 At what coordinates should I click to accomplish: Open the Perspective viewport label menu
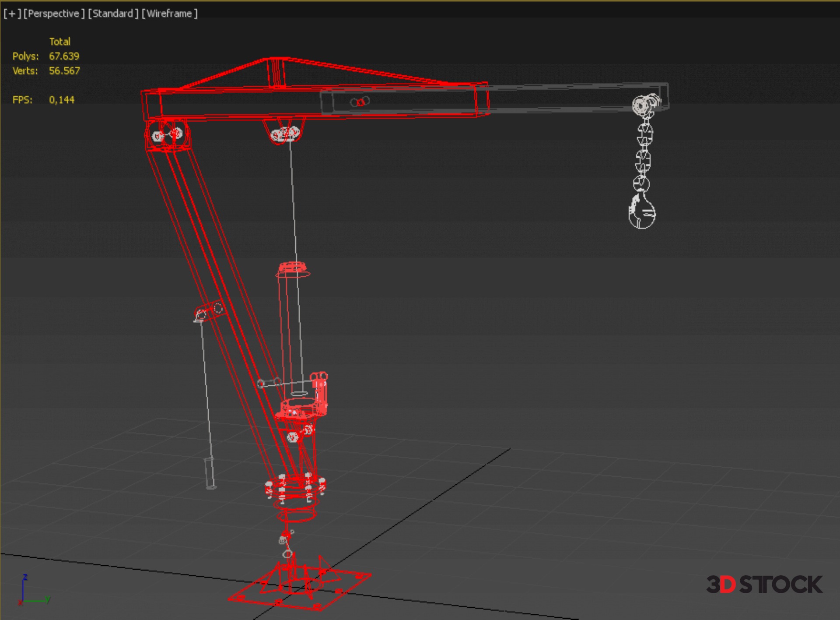(x=54, y=14)
